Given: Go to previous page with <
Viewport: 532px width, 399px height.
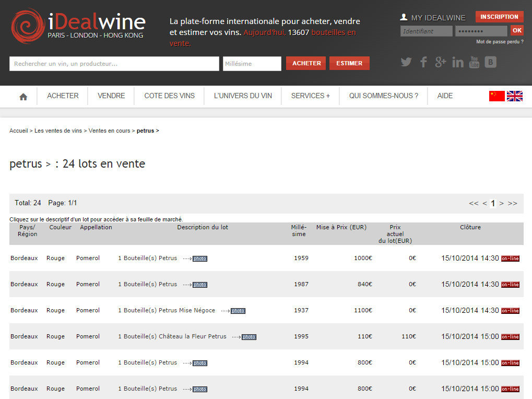Looking at the screenshot, I should coord(484,204).
